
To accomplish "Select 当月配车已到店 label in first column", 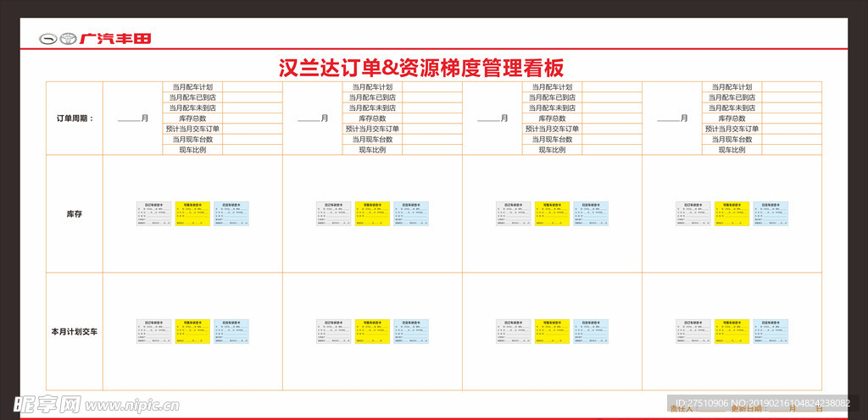I will 192,97.
